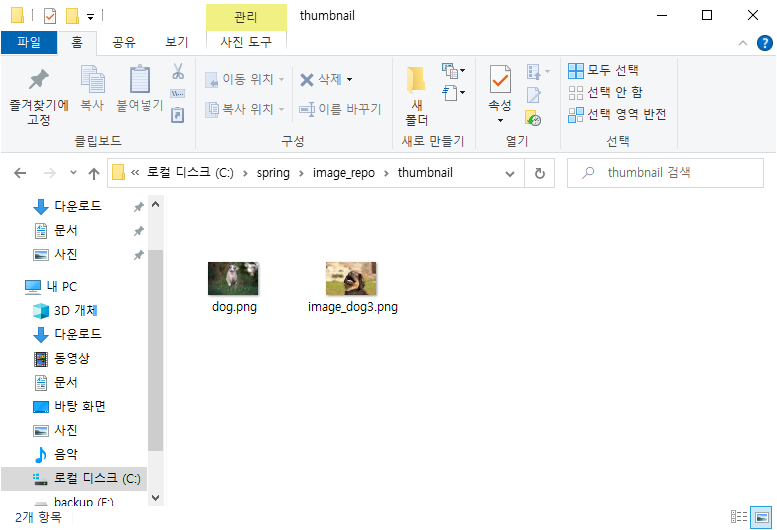Click the 관리 (Manage) contextual tab

coord(246,17)
